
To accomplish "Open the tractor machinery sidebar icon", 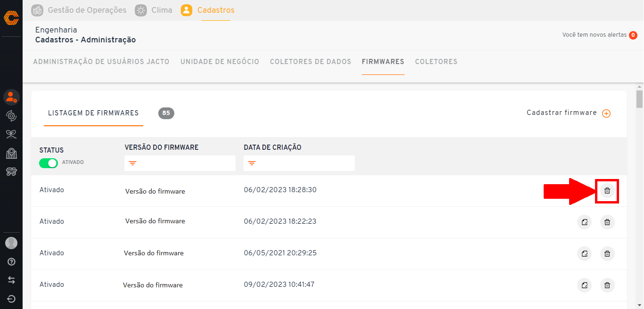I will pos(11,171).
